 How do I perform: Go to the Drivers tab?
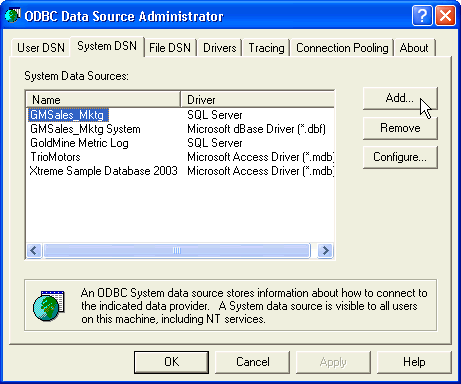point(220,48)
